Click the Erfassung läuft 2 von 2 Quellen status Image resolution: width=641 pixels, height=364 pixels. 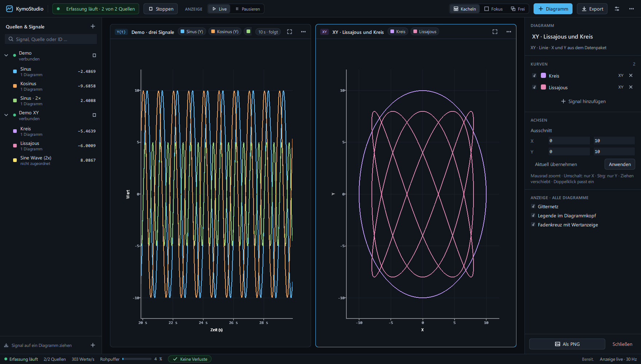96,9
